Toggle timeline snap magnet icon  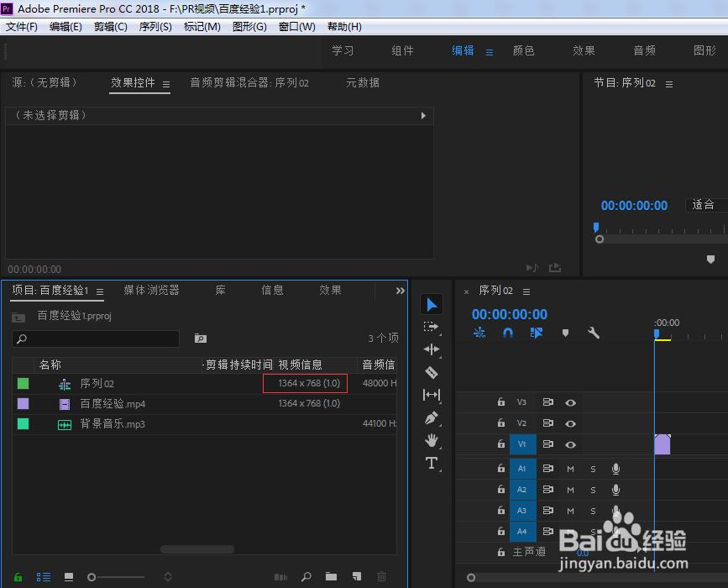508,333
